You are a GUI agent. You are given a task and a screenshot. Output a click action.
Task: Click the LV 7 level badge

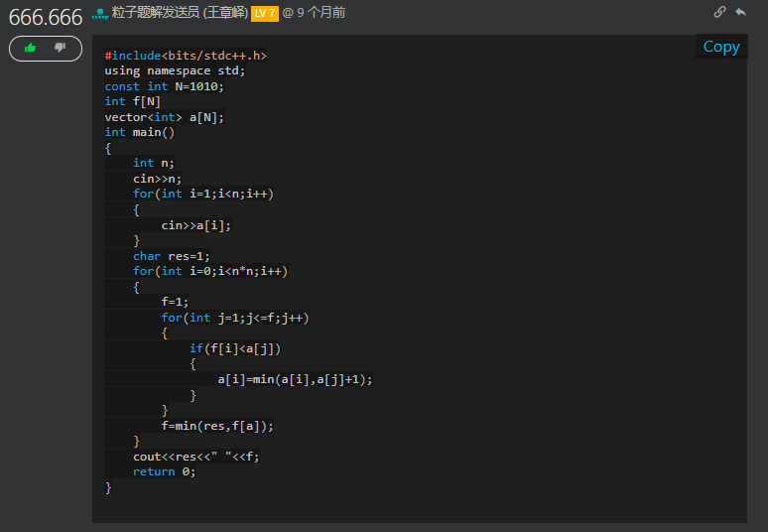tap(264, 13)
